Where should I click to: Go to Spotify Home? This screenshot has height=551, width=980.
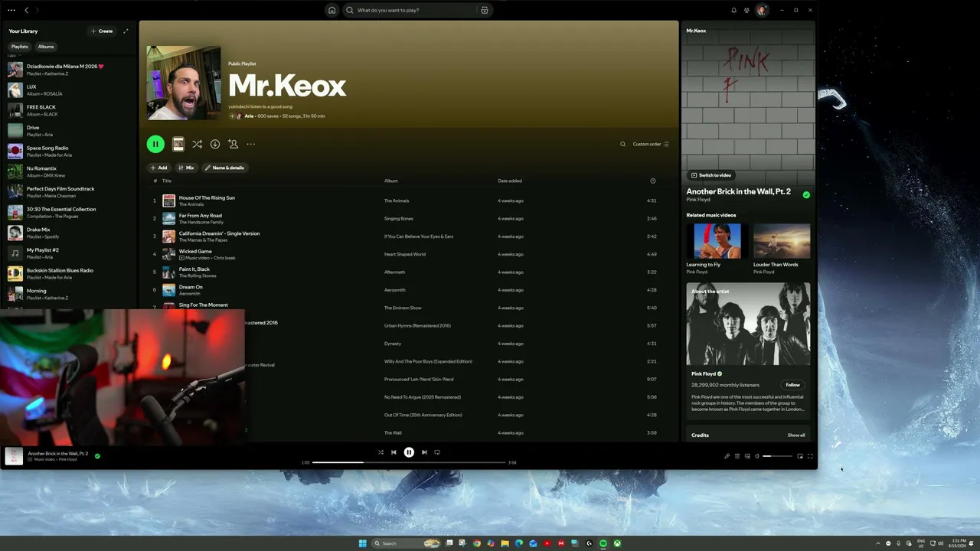(332, 10)
